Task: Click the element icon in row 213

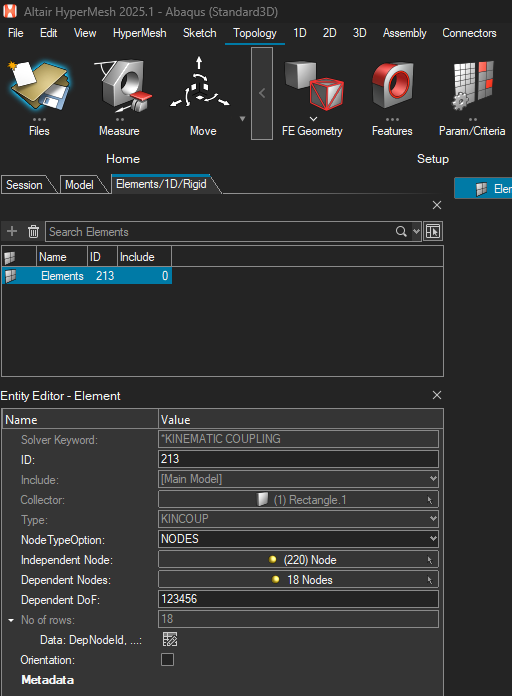Action: 10,276
